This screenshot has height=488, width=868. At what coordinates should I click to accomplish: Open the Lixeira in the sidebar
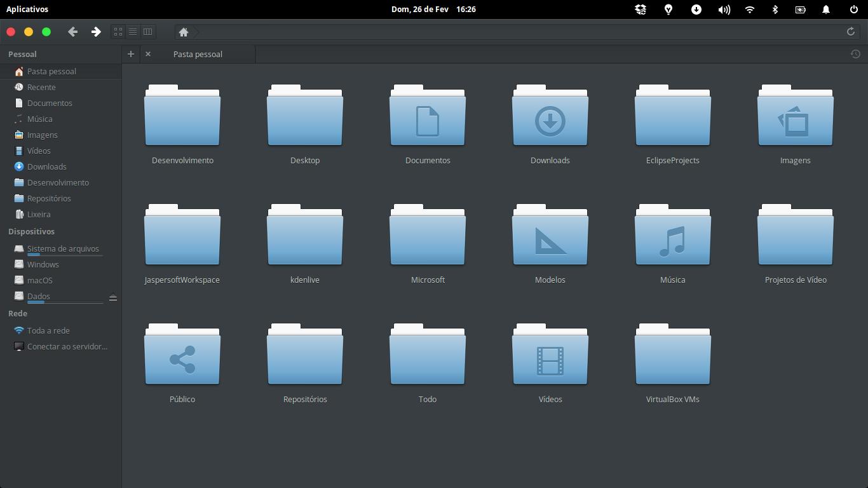[39, 214]
